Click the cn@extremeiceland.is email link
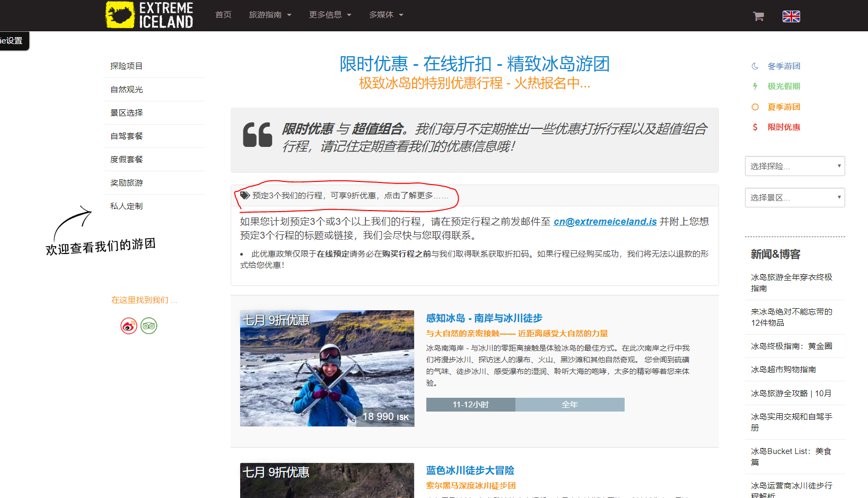Screen dimensions: 868x498 [x=605, y=222]
